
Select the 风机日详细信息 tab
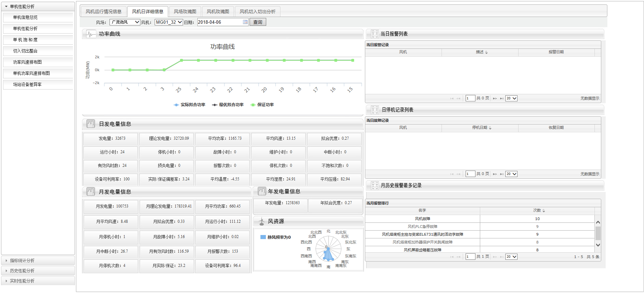pos(148,12)
